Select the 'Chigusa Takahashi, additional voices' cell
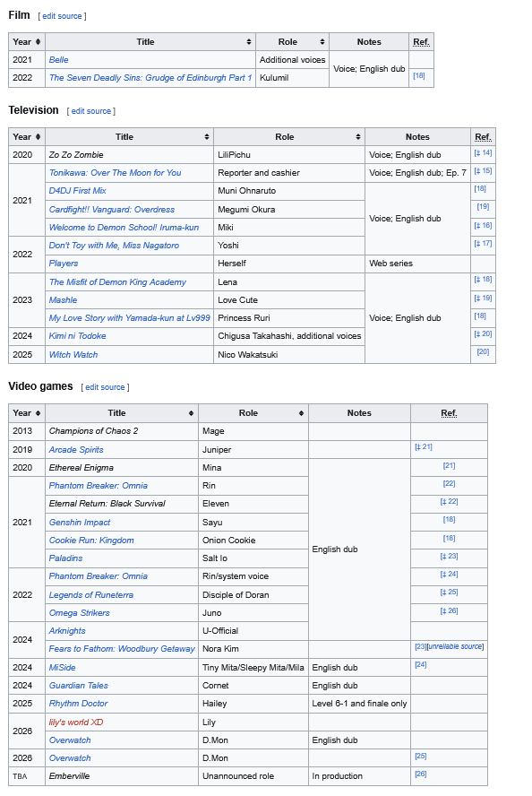Screen dimensions: 532x796 289,336
